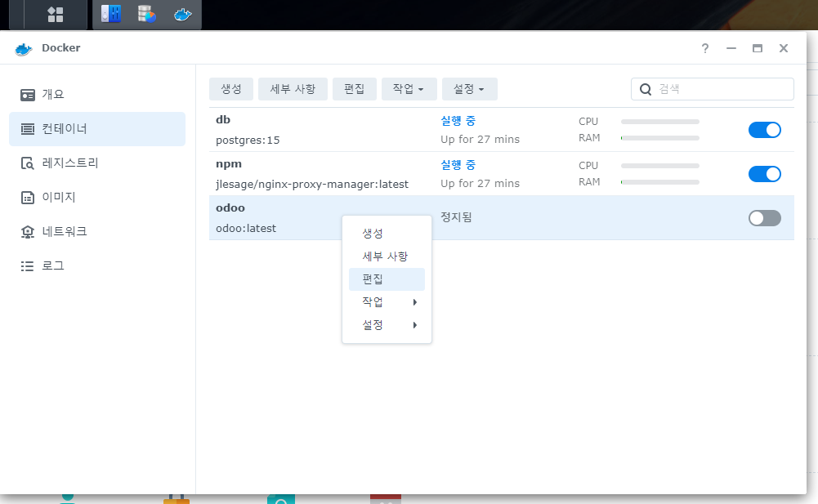This screenshot has width=818, height=504.
Task: Choose 편집 in the context menu
Action: pyautogui.click(x=387, y=279)
